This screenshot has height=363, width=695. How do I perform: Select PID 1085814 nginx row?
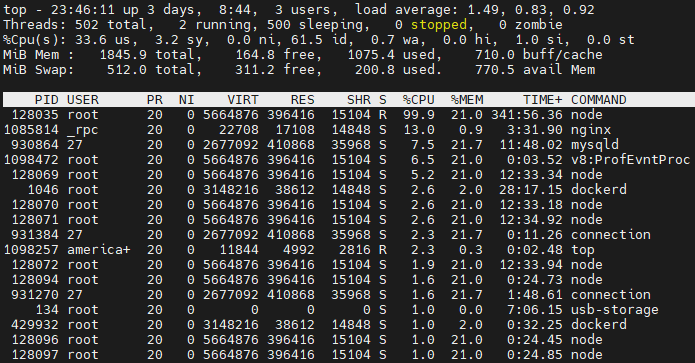click(x=348, y=130)
